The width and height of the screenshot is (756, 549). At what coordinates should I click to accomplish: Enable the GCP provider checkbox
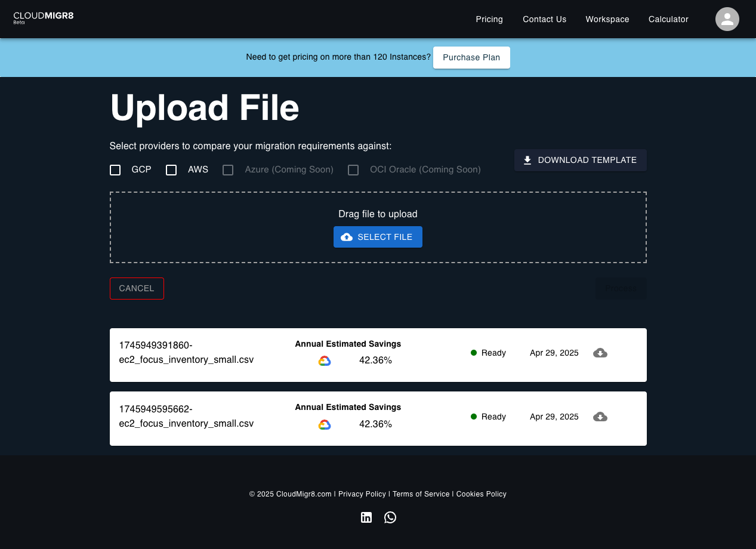point(115,170)
